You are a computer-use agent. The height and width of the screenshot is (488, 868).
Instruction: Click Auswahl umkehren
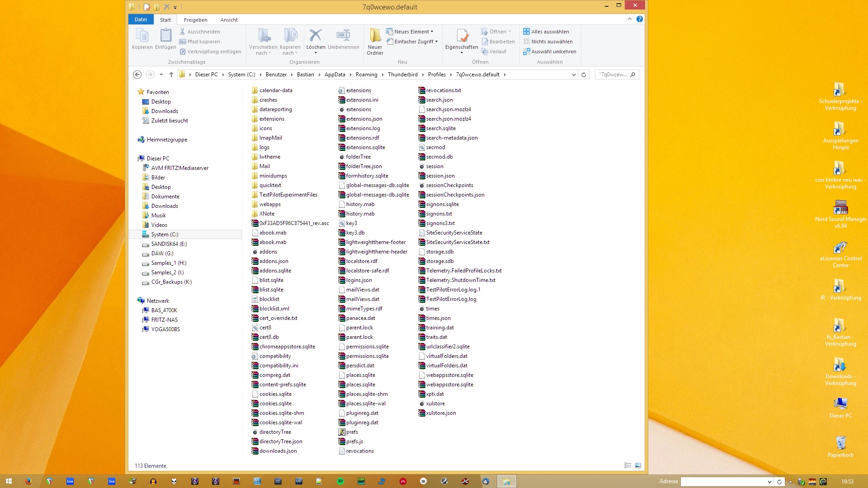(x=553, y=52)
